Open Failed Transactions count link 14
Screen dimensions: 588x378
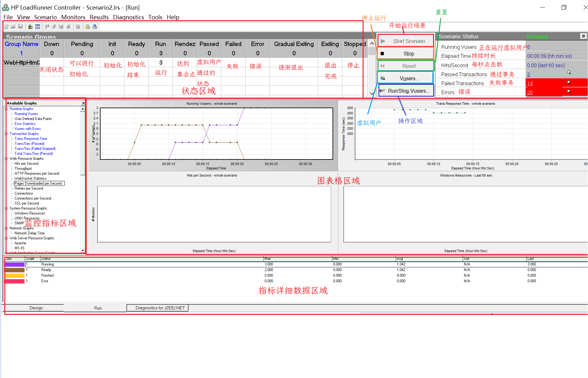(530, 83)
